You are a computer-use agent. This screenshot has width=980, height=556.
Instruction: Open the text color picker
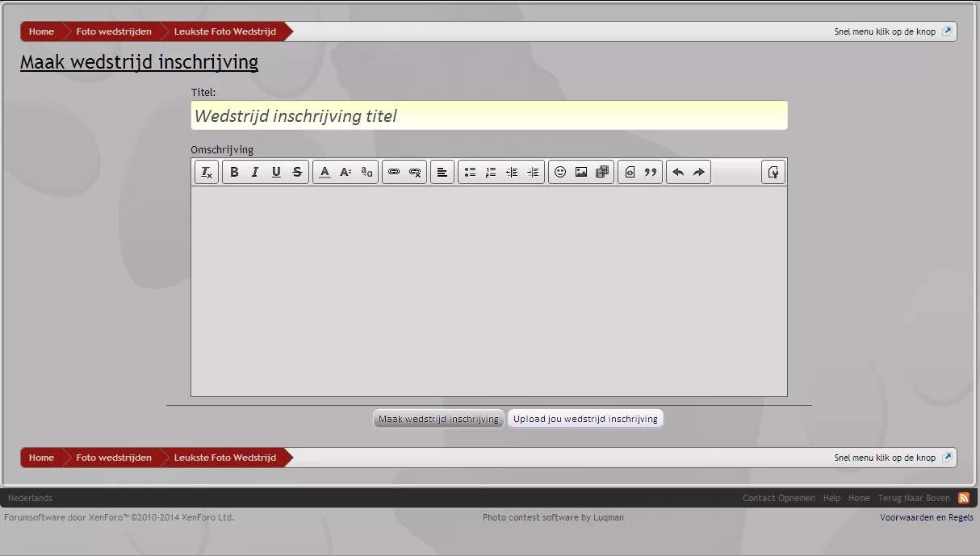325,172
